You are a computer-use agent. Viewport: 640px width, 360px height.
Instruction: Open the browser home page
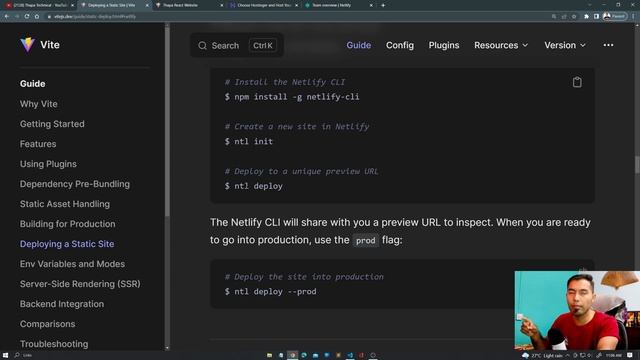(x=37, y=16)
